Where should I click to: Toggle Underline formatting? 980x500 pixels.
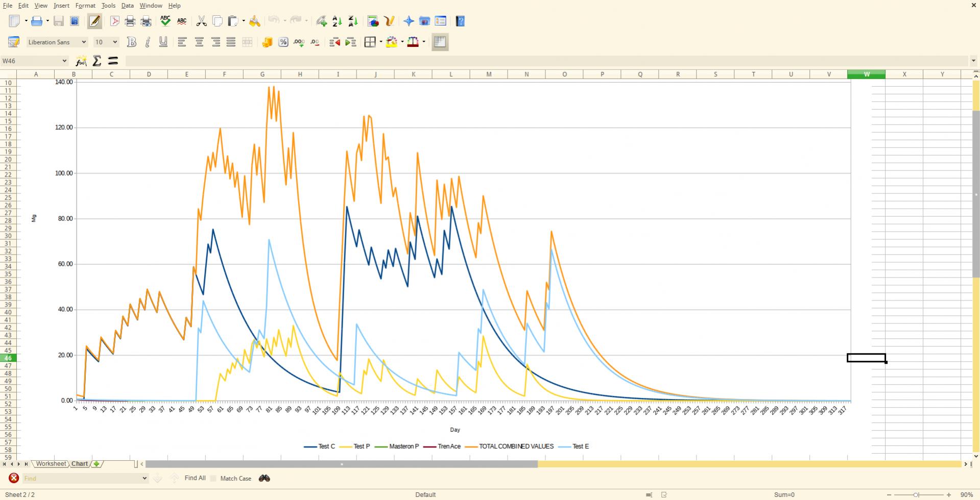163,42
